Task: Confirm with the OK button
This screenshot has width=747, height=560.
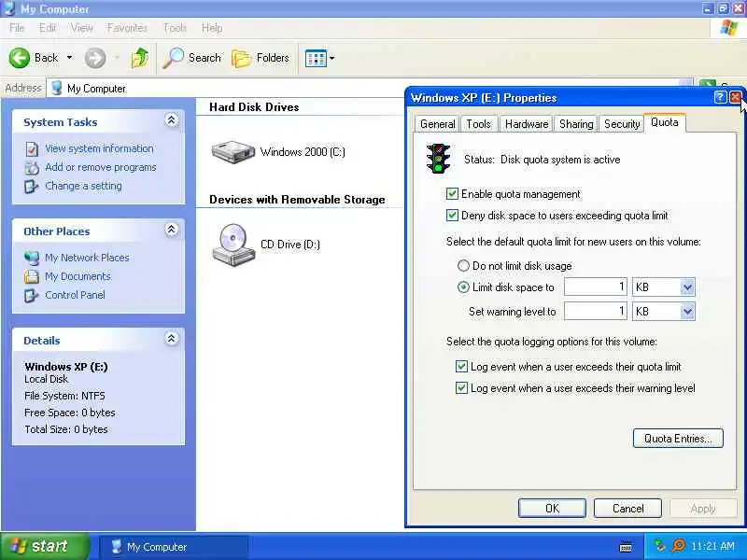Action: (552, 509)
